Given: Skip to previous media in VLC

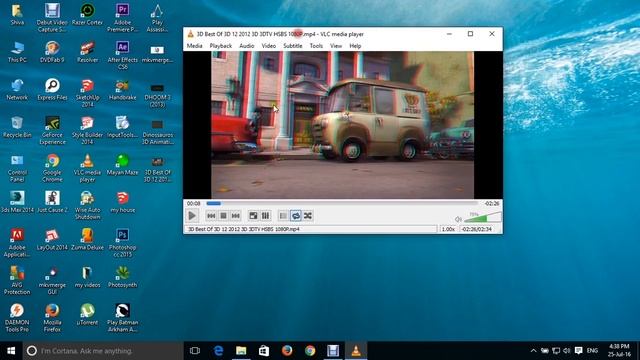Looking at the screenshot, I should pos(211,216).
